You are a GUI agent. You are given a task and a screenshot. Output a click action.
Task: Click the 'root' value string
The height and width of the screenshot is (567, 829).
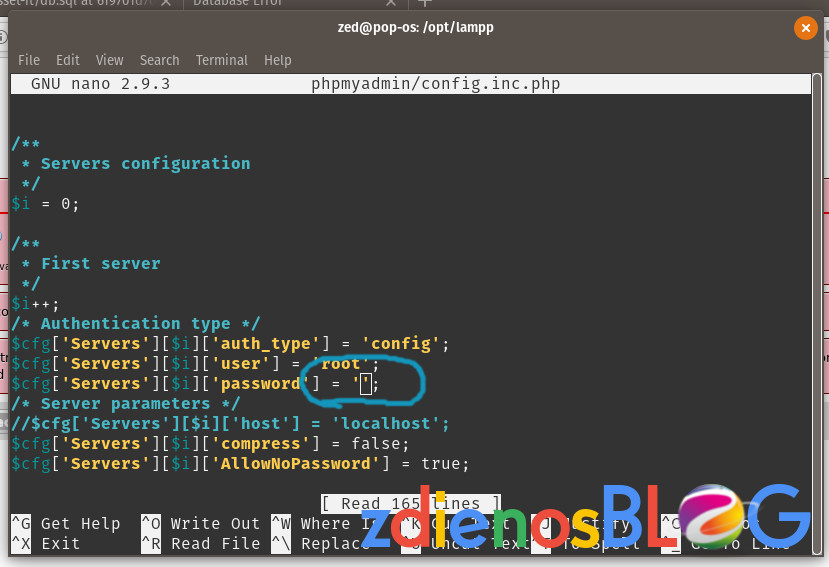(x=340, y=364)
